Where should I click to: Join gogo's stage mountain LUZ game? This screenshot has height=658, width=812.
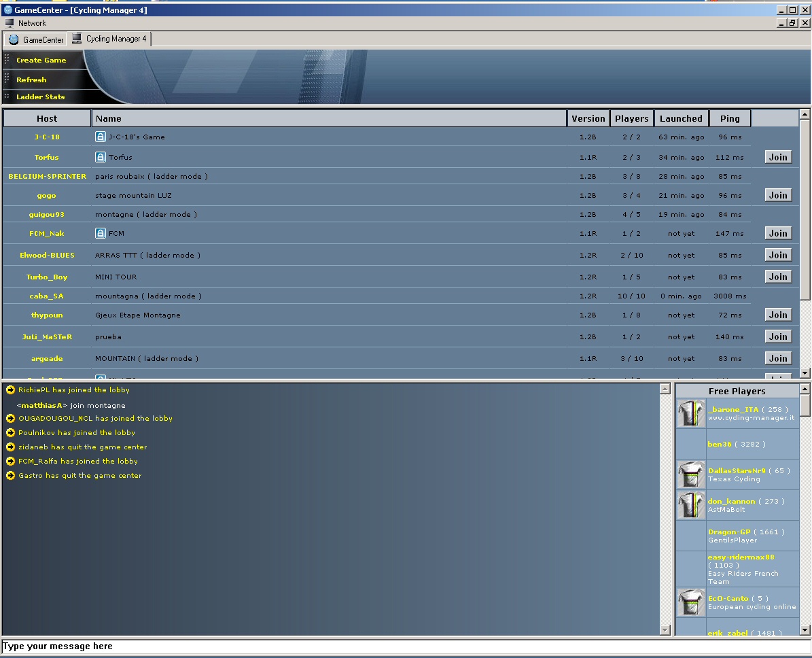click(x=778, y=195)
